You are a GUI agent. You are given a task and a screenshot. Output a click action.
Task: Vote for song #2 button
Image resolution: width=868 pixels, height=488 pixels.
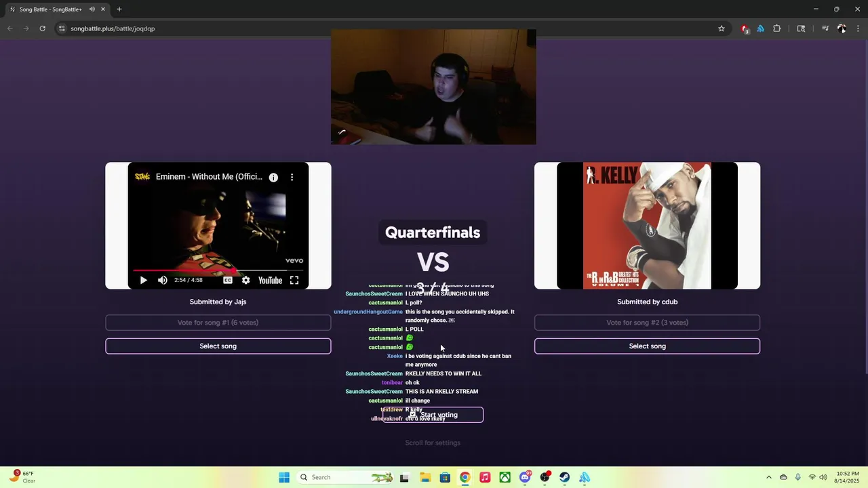pos(647,323)
